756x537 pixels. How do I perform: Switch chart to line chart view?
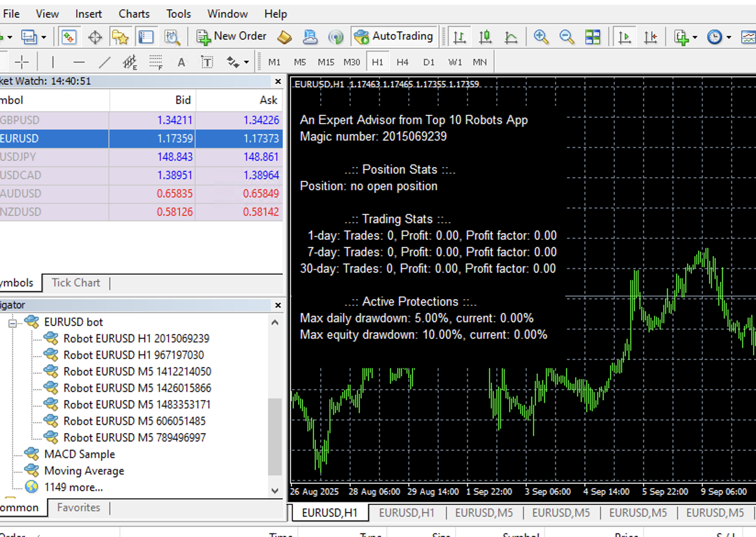tap(511, 37)
